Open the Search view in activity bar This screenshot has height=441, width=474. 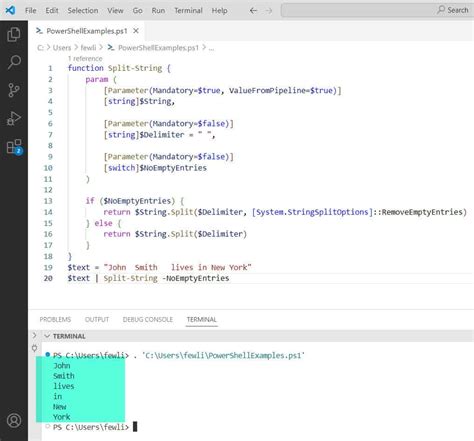pyautogui.click(x=14, y=62)
